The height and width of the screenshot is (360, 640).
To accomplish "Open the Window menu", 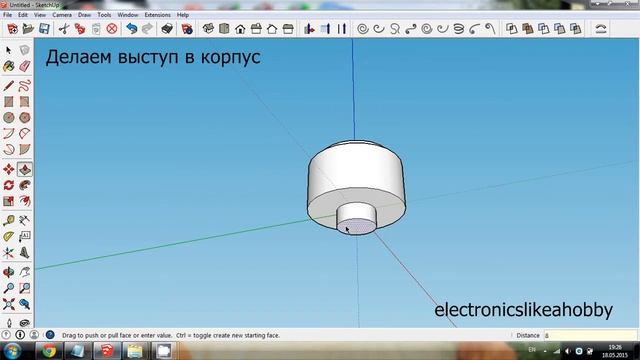I will [x=128, y=15].
